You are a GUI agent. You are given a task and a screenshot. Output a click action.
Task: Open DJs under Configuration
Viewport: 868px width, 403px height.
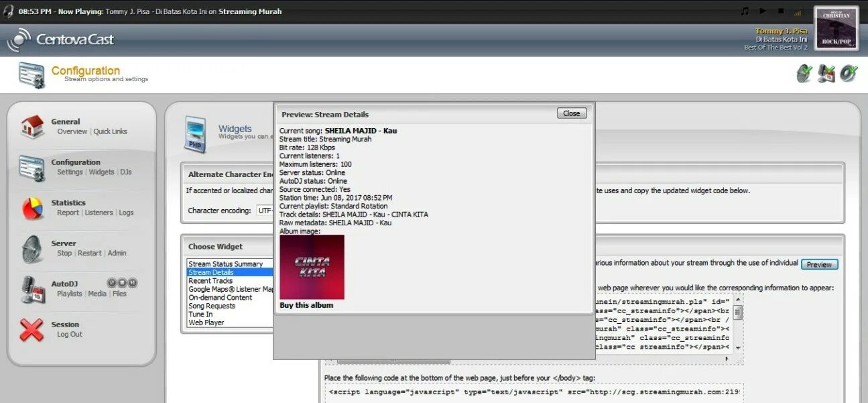[x=126, y=172]
